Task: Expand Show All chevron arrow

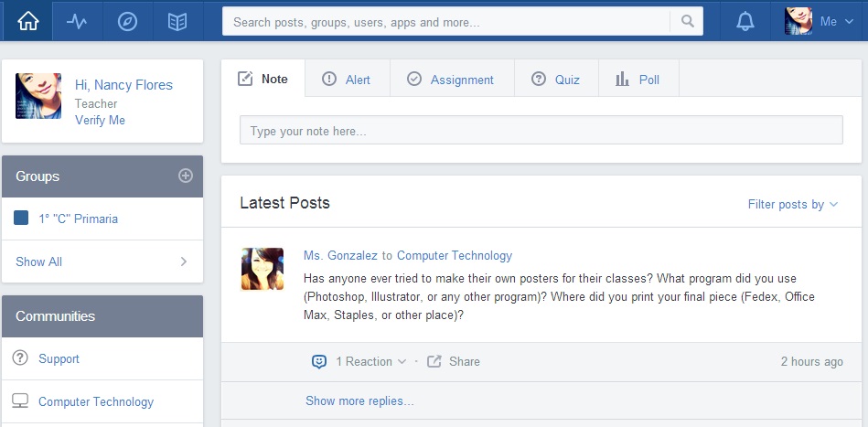Action: [184, 262]
